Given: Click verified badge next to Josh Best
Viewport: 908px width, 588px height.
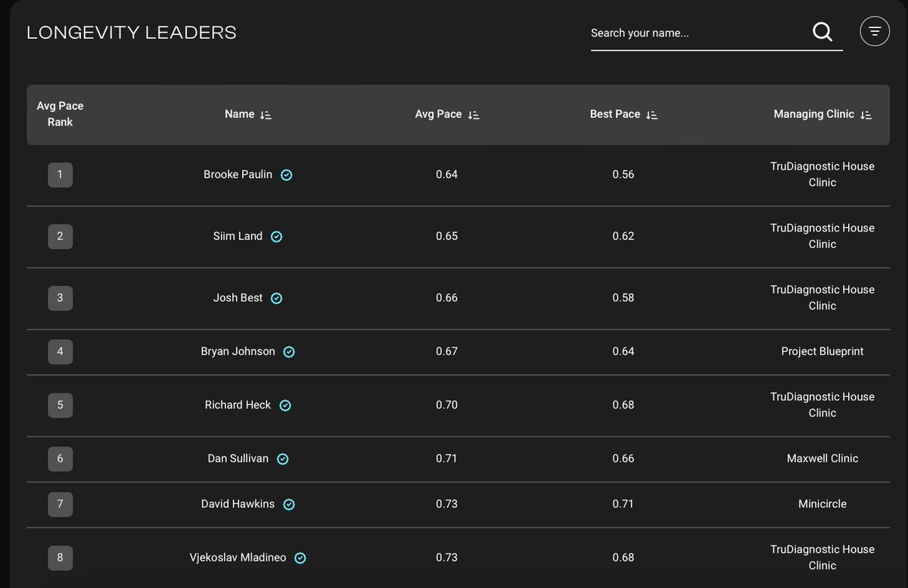Looking at the screenshot, I should (277, 298).
